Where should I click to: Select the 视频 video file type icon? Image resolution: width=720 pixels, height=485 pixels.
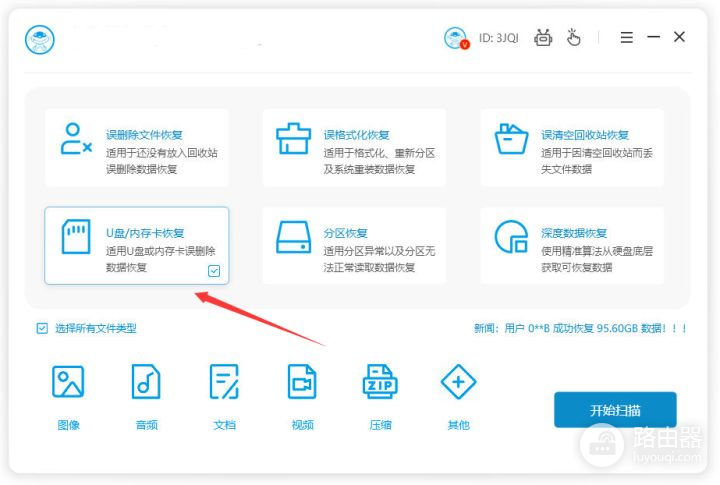pos(302,381)
